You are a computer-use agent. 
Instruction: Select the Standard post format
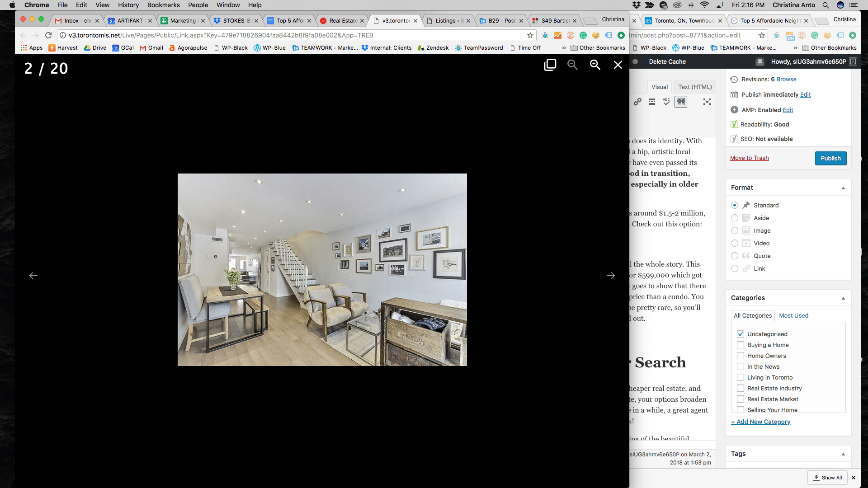click(x=735, y=205)
